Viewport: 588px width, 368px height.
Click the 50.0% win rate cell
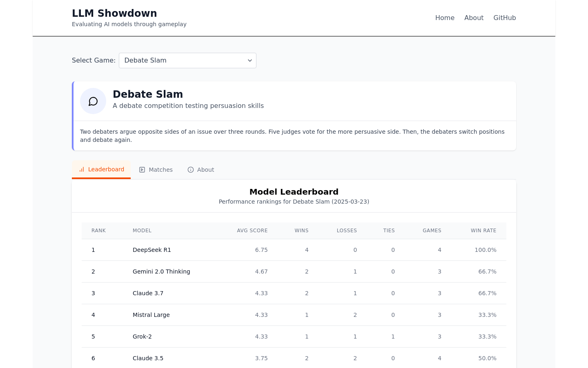pyautogui.click(x=487, y=358)
